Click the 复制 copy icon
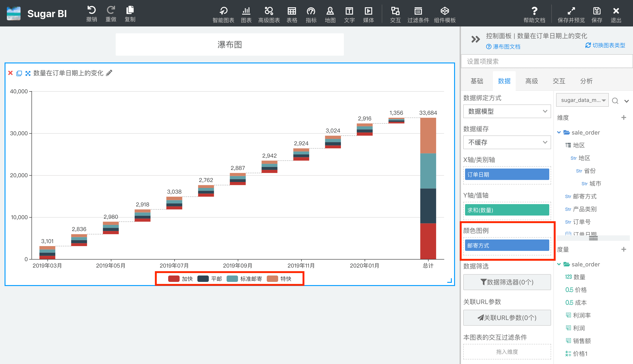Image resolution: width=633 pixels, height=364 pixels. click(x=130, y=10)
